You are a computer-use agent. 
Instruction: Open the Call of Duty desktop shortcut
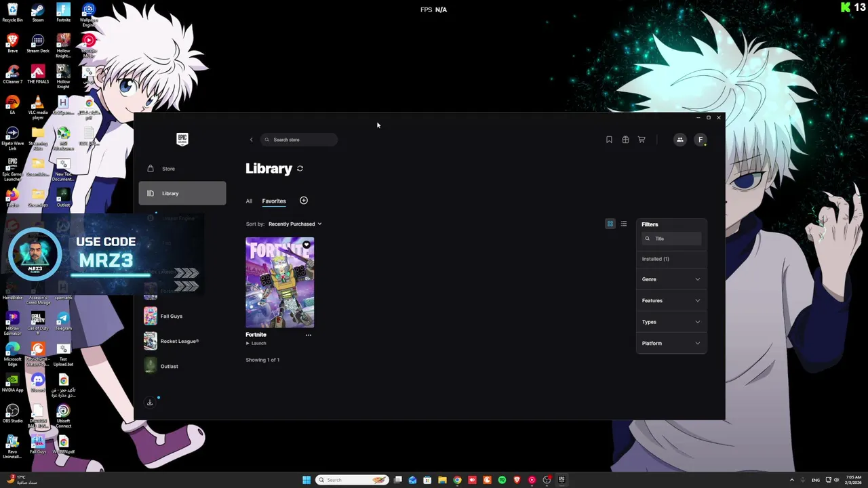point(38,323)
